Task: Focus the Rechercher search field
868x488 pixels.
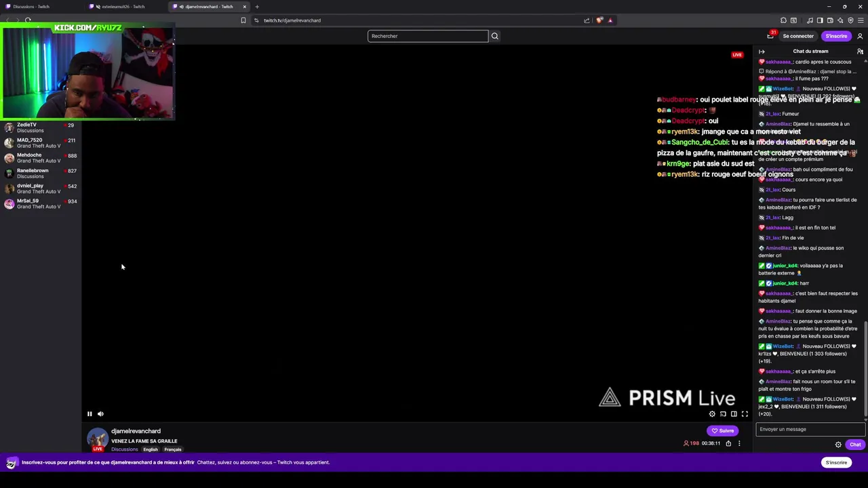Action: tap(428, 36)
